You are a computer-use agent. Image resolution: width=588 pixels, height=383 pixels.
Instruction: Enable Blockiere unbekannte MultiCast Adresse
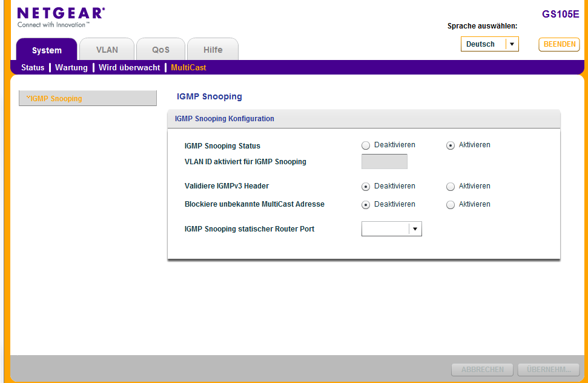coord(451,205)
